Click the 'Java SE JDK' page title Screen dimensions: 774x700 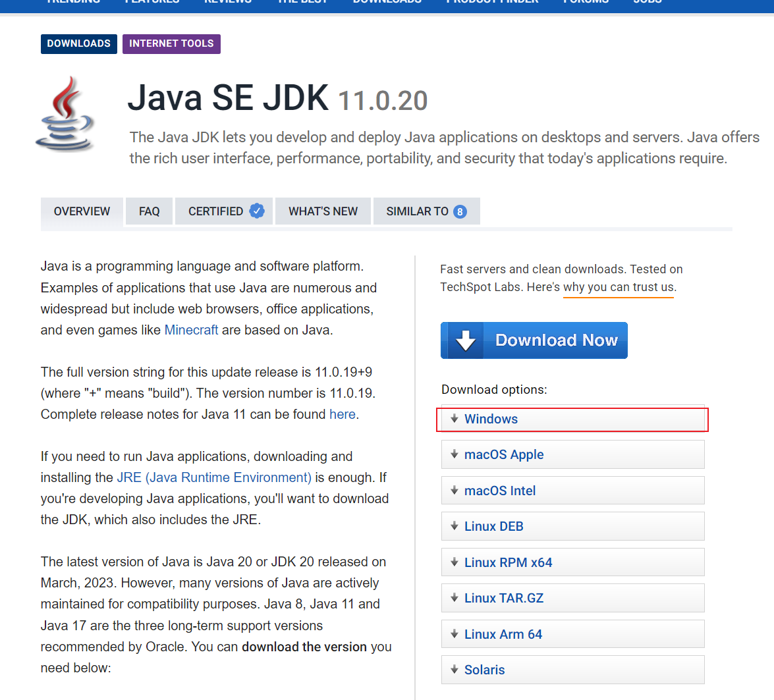(228, 97)
